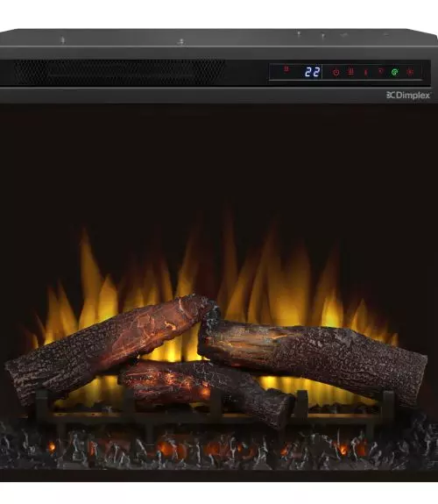Image resolution: width=438 pixels, height=504 pixels.
Task: Tap the small red icon left of the 22 display
Action: [x=286, y=68]
